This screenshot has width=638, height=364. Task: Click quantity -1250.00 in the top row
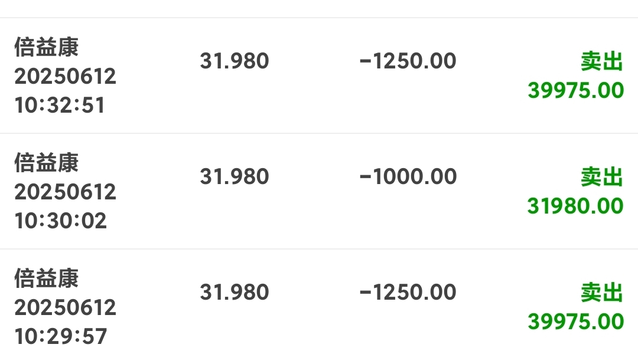point(408,61)
